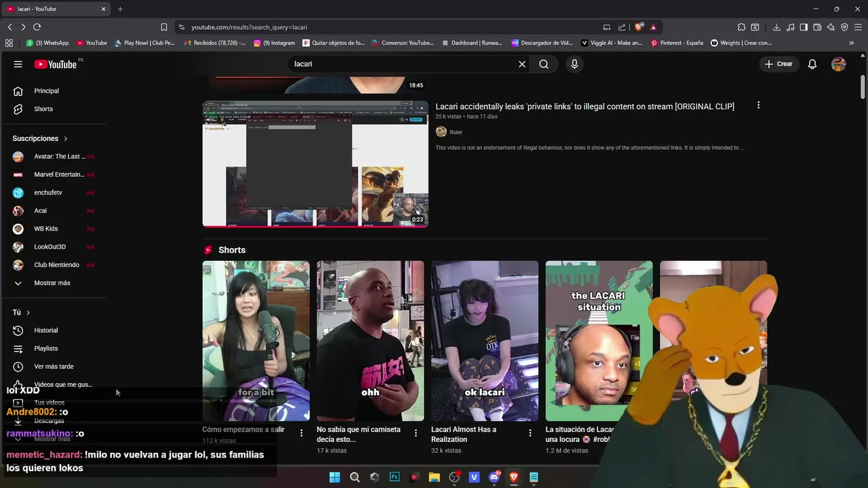
Task: Click the share page icon in address bar
Action: pos(623,27)
